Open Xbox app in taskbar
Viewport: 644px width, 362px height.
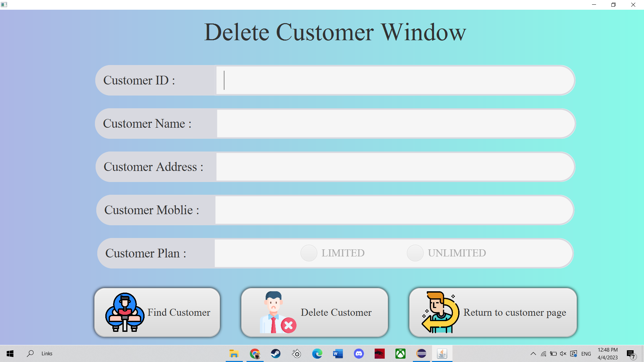(400, 354)
